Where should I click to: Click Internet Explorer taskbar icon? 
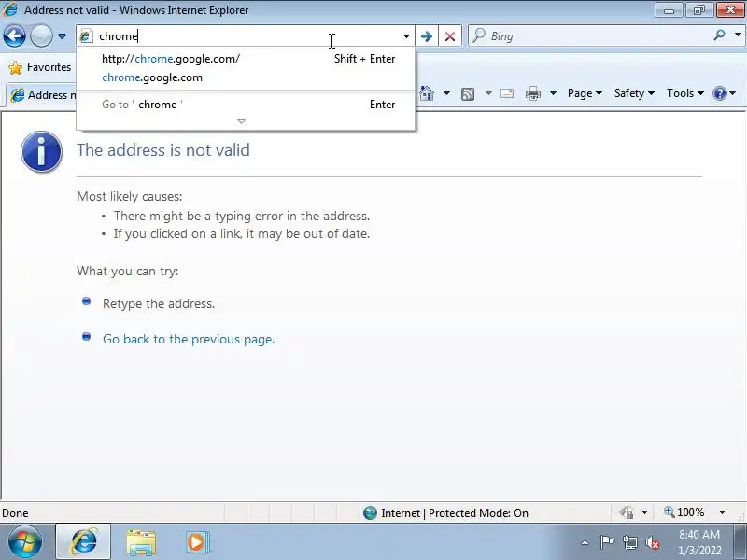(x=83, y=542)
